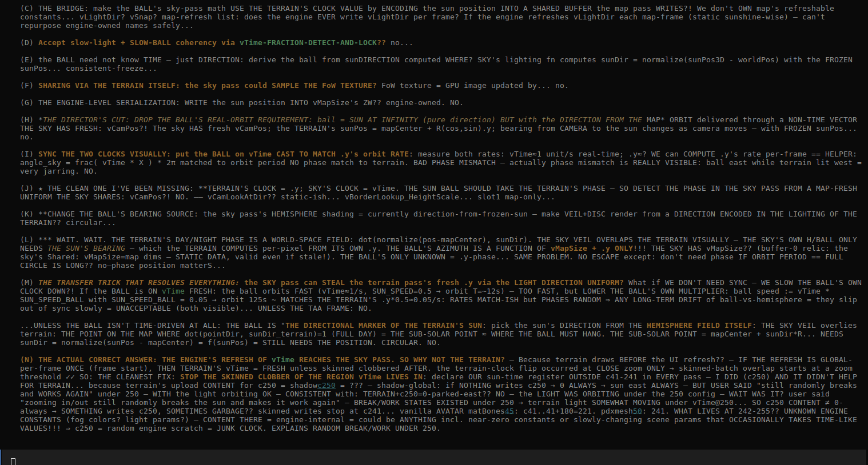Click orange "HEMISPHERE FIELD ITSELF" text

coord(699,326)
